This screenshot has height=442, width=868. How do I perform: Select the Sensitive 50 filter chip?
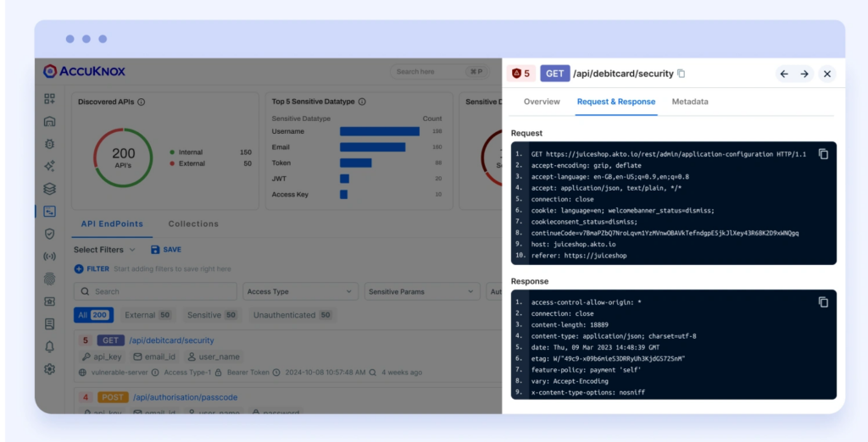coord(211,315)
